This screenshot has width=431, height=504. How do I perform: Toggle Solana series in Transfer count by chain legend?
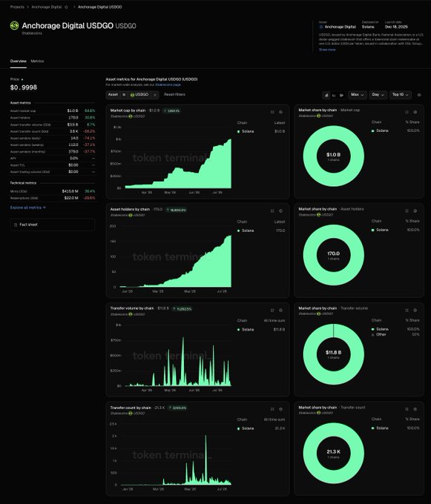coord(246,428)
